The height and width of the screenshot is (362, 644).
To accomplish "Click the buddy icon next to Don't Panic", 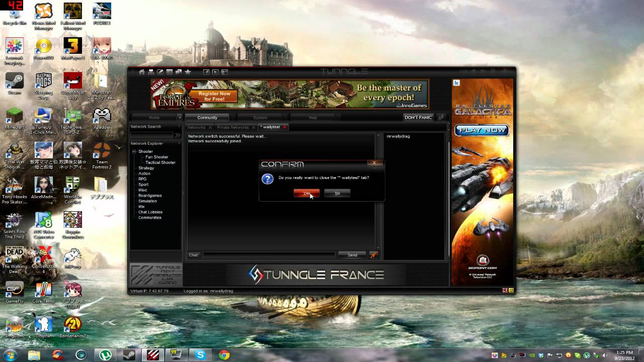I will (441, 117).
